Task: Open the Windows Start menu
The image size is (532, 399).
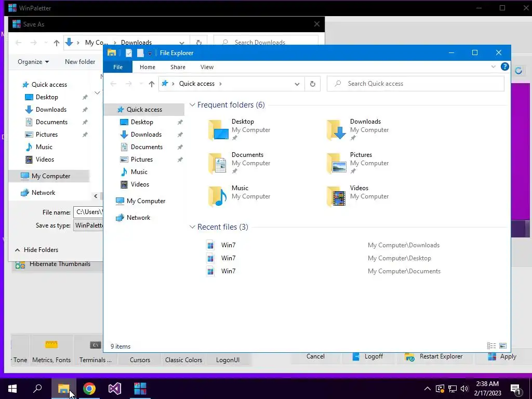Action: click(x=12, y=389)
